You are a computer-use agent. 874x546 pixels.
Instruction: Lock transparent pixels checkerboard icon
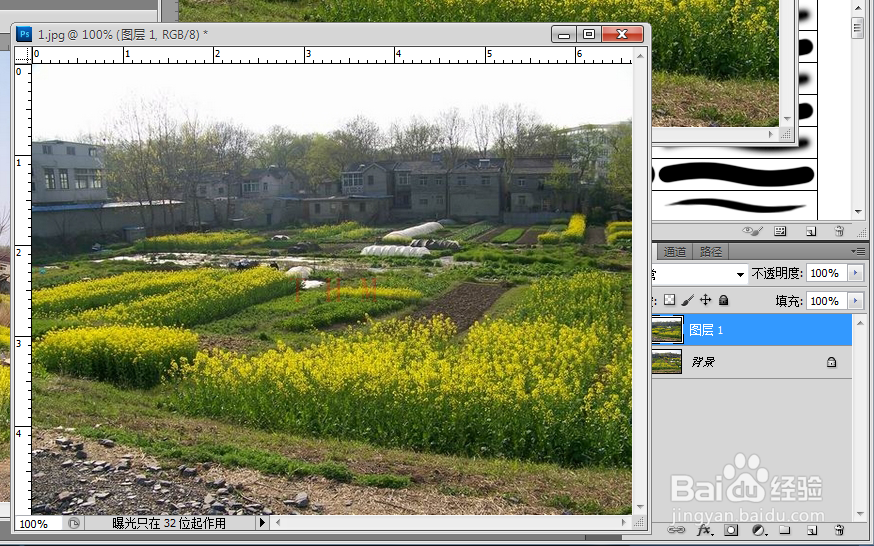[669, 300]
